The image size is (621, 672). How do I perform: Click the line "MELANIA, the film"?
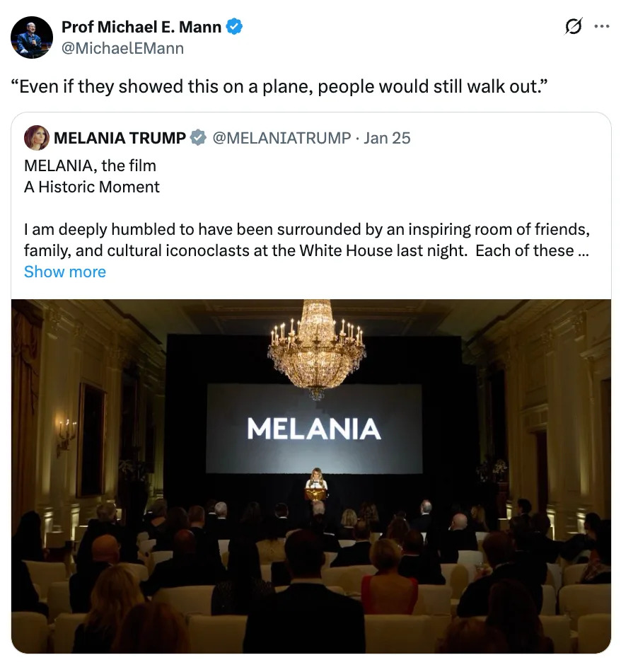click(x=90, y=166)
